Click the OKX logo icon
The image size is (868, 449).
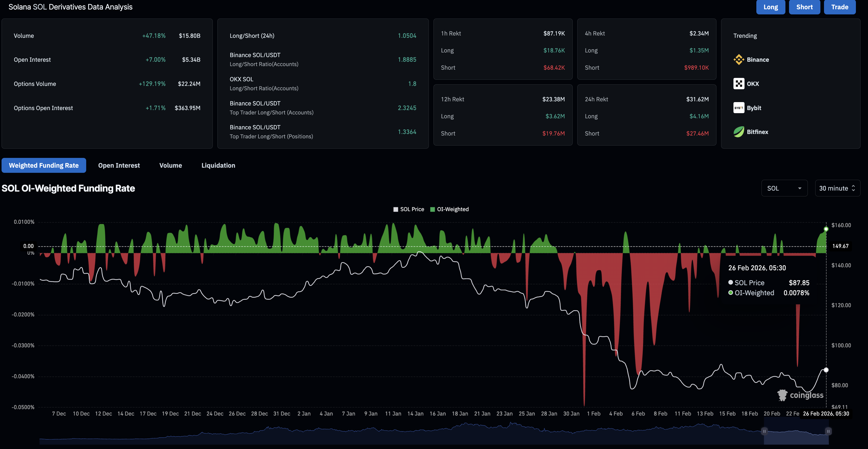point(738,84)
